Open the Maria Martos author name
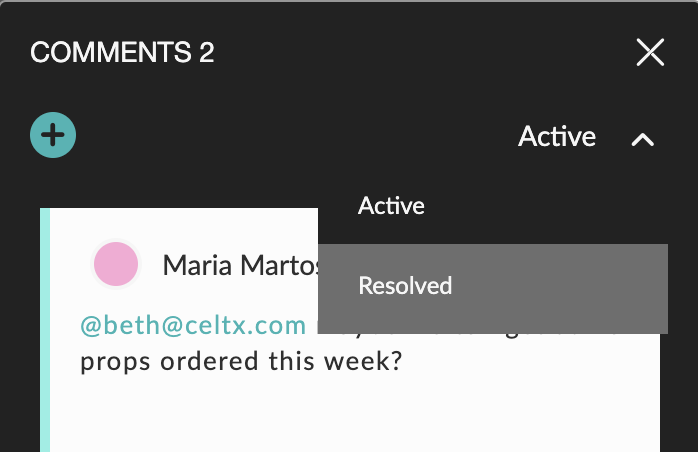Image resolution: width=698 pixels, height=452 pixels. [241, 265]
